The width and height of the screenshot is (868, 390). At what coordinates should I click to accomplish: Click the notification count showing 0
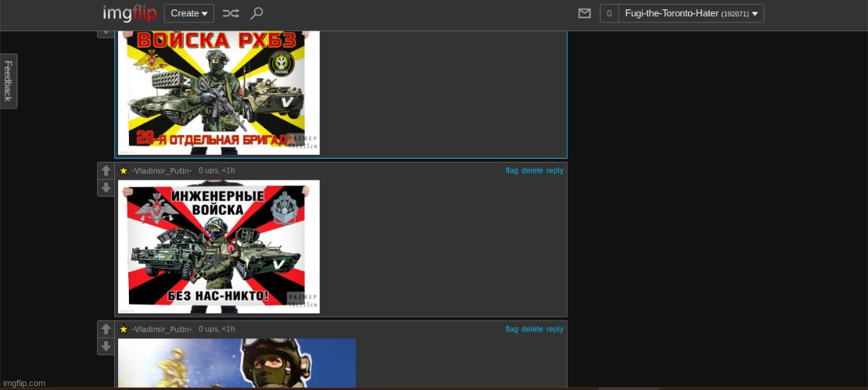click(609, 13)
